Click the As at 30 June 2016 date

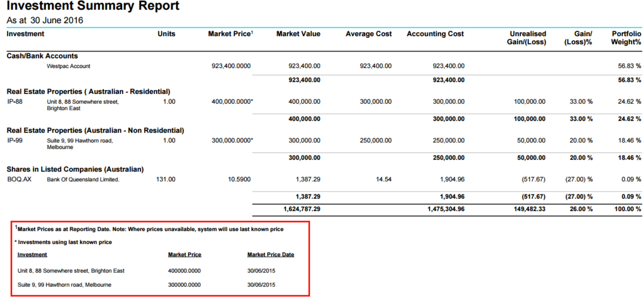(45, 20)
